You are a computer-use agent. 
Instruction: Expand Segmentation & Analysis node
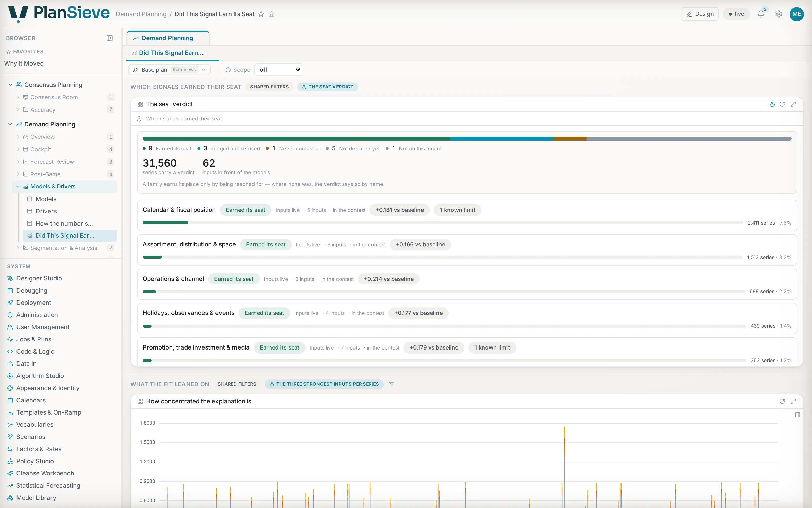(x=18, y=248)
